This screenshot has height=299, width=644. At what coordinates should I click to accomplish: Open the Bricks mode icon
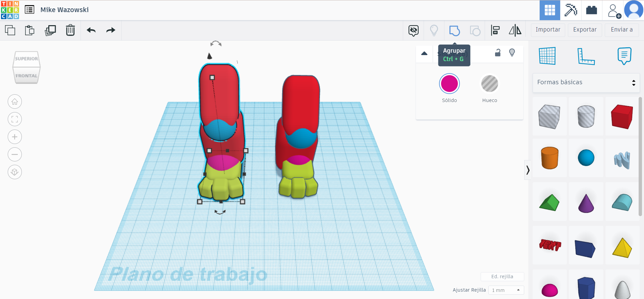click(591, 10)
